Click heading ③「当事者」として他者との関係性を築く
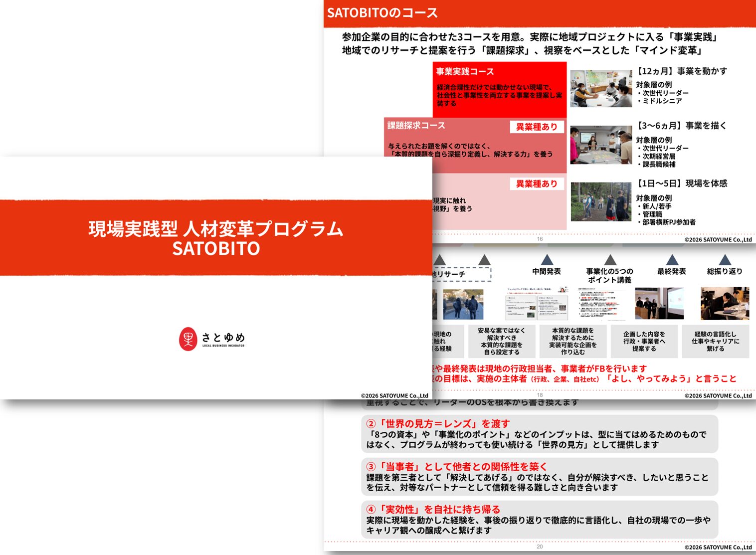 click(x=457, y=467)
